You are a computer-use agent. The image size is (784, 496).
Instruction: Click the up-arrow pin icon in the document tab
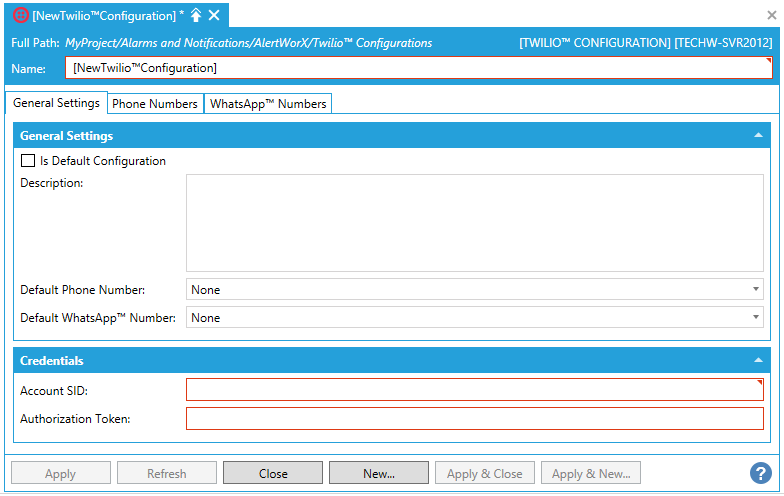[196, 15]
